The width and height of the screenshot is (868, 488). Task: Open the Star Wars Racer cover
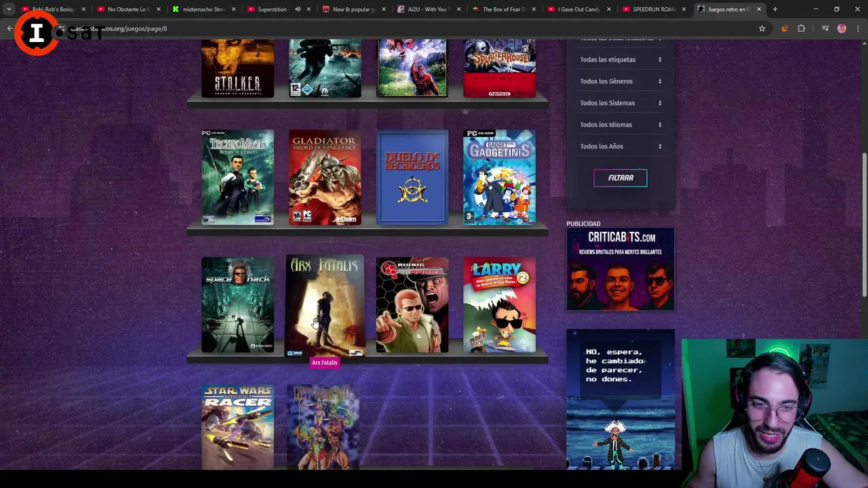point(237,427)
